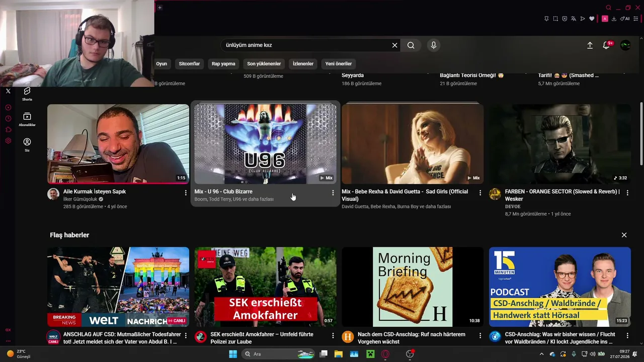
Task: Click the pin icon in Opera toolbar
Action: [546, 19]
